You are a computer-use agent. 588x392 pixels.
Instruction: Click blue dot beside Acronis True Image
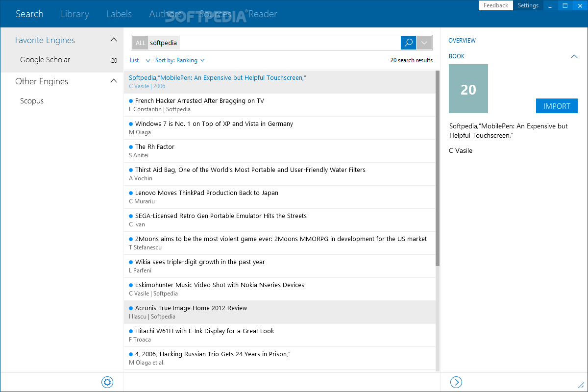pos(131,308)
